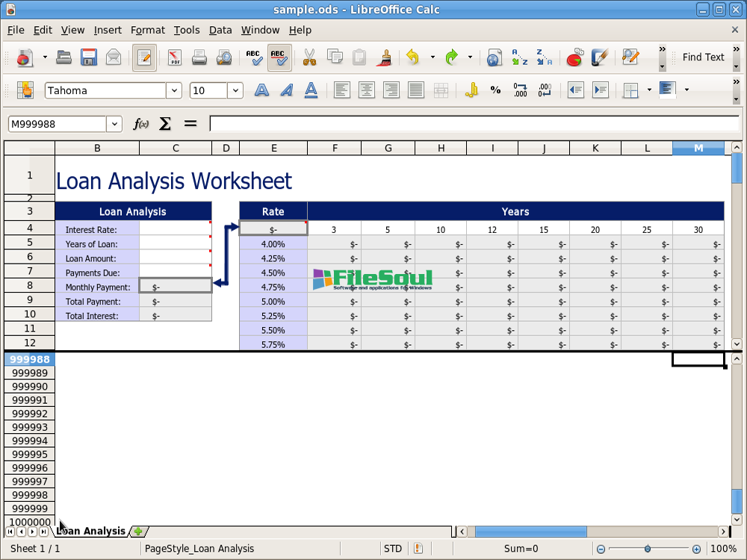Open the font name dropdown
The width and height of the screenshot is (747, 560).
[174, 90]
